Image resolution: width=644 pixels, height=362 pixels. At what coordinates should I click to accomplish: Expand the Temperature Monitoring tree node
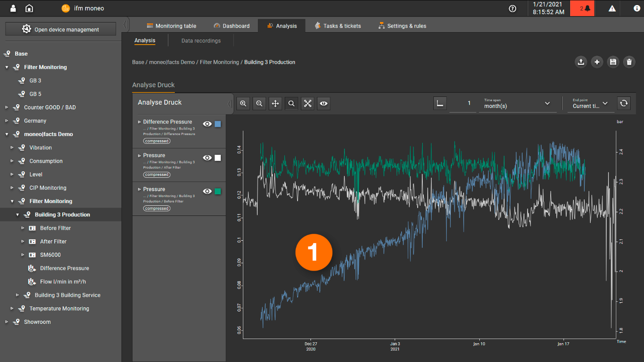point(13,309)
